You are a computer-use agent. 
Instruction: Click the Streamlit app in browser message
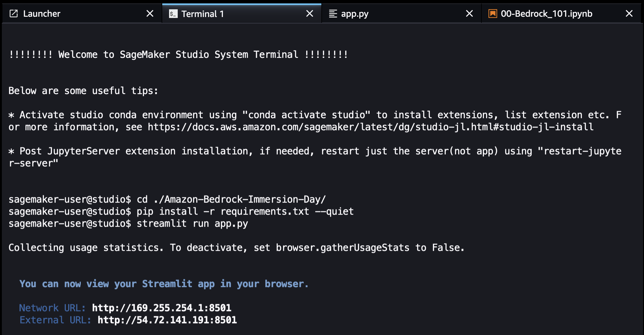coord(164,284)
